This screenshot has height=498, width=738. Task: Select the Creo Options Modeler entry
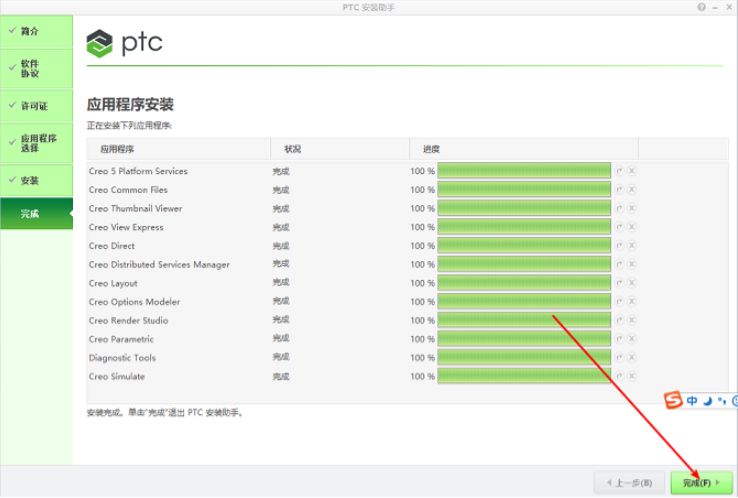click(134, 302)
